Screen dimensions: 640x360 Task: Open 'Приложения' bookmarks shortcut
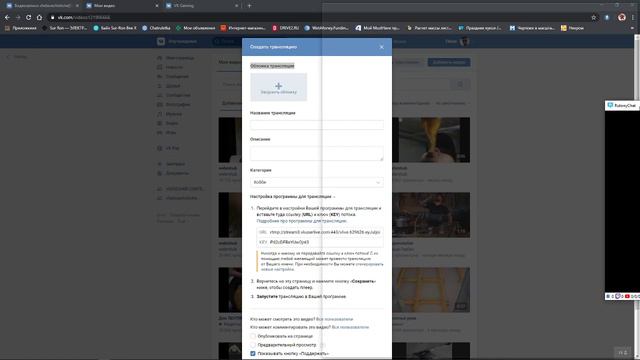pos(20,28)
